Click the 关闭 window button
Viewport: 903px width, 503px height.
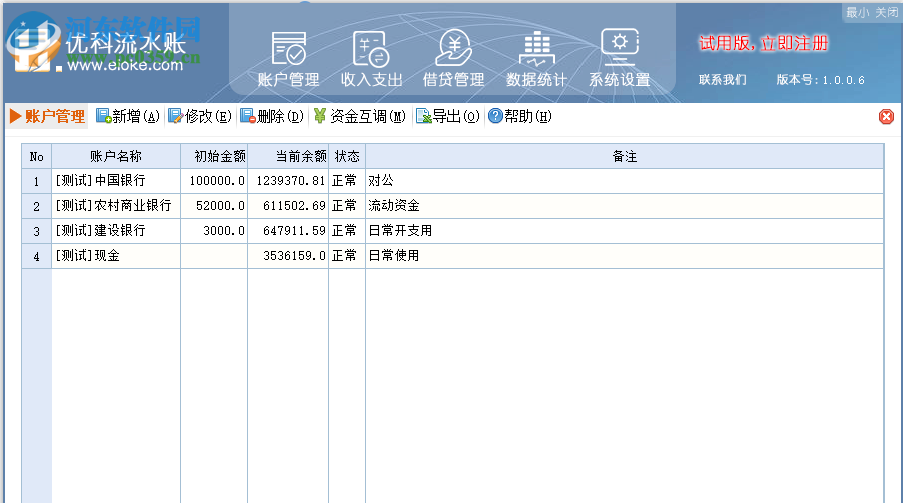(x=887, y=12)
